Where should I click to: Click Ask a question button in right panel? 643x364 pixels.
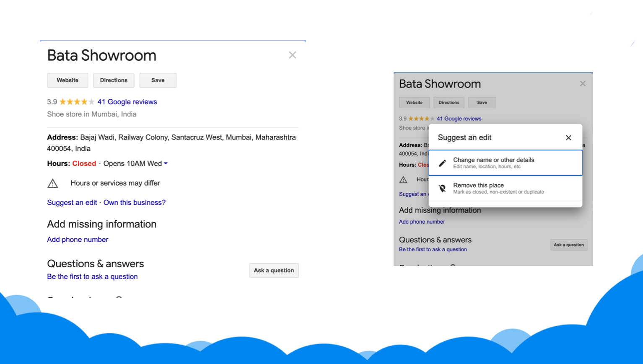[x=569, y=245]
